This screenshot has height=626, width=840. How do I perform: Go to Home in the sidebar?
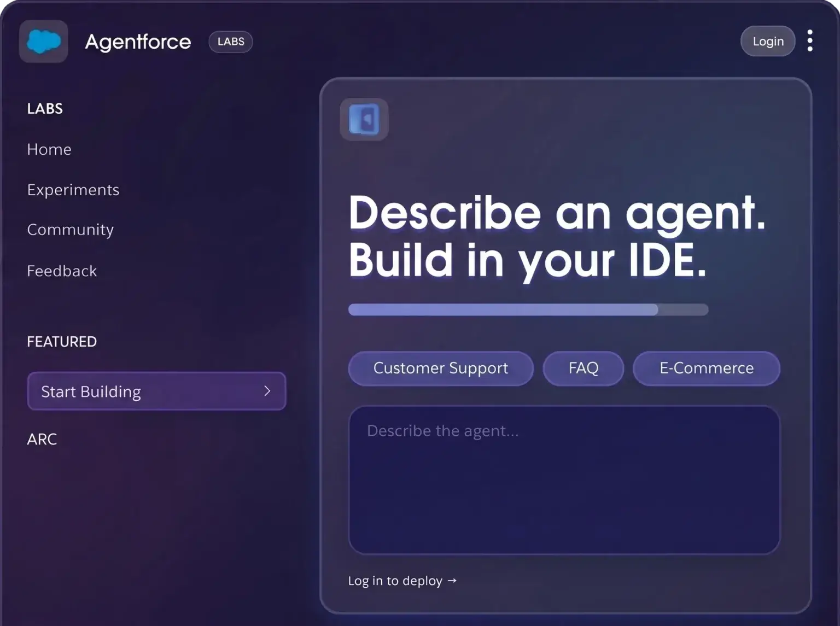pos(49,149)
